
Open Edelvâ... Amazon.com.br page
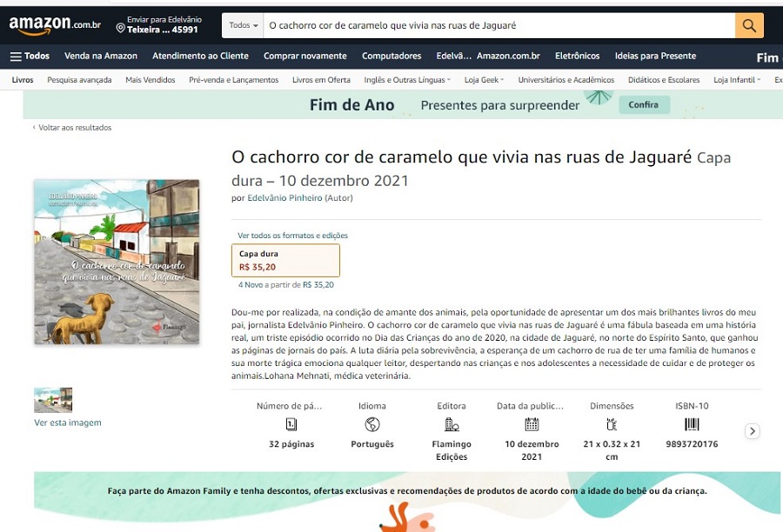(x=488, y=56)
